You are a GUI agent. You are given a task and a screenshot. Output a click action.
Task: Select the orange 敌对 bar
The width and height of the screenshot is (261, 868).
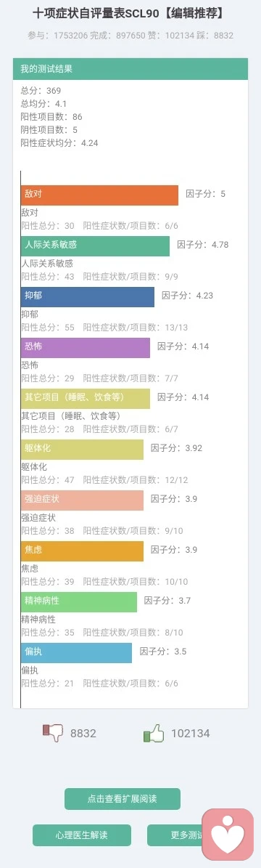[x=99, y=195]
